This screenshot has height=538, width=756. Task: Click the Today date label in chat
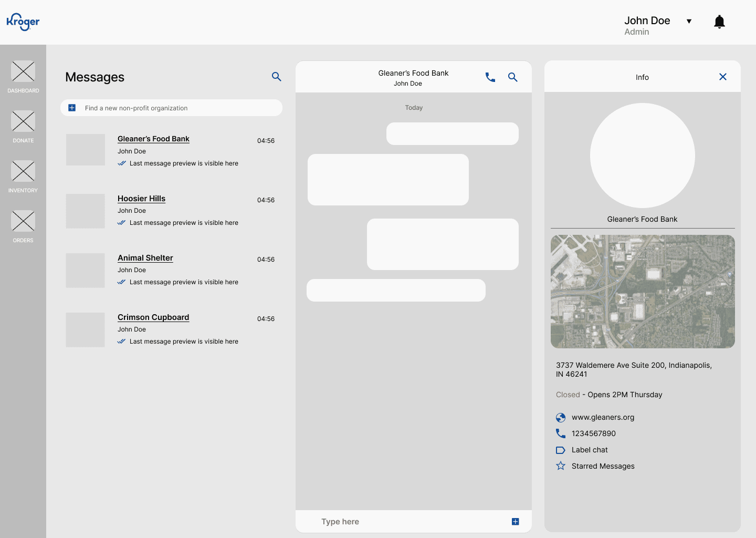414,108
